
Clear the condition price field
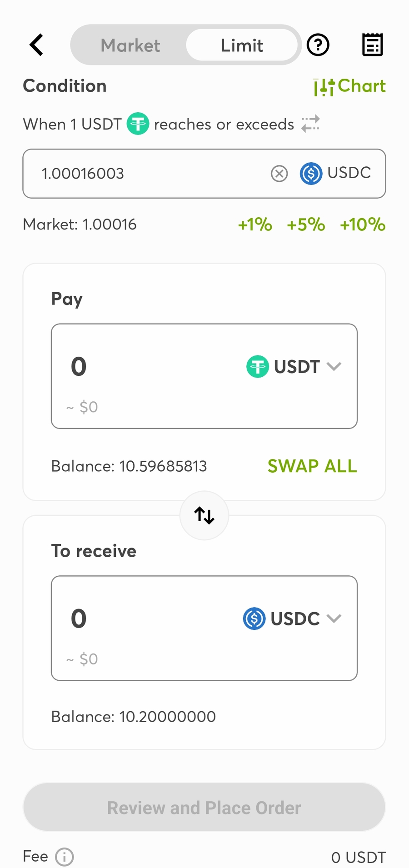[279, 173]
